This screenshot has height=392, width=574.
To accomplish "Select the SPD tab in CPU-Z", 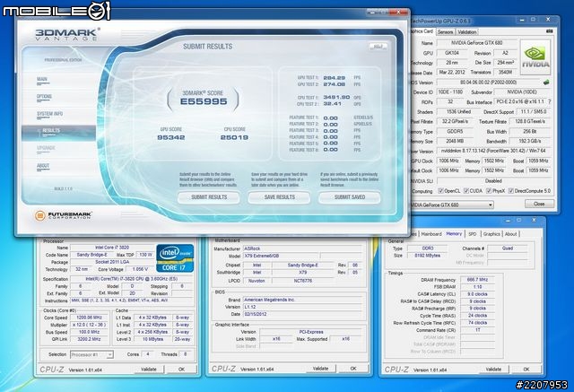I will tap(473, 234).
